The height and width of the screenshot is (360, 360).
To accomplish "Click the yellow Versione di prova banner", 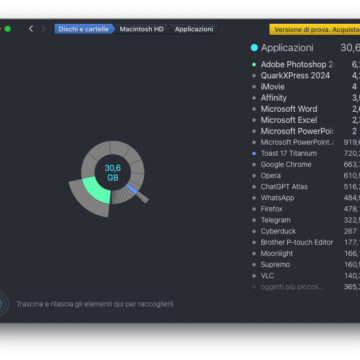I will point(315,29).
